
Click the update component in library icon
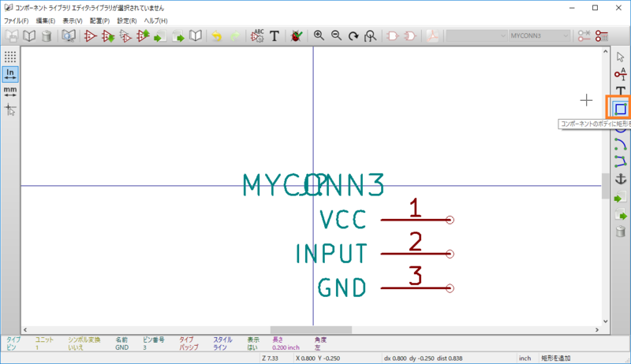(143, 36)
